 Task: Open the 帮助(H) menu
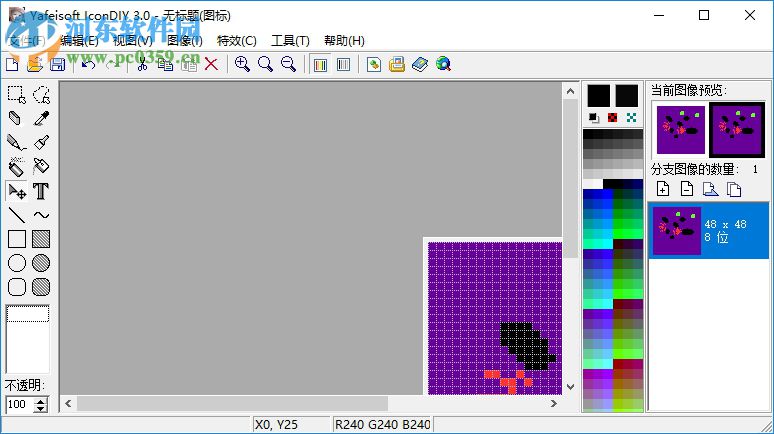pyautogui.click(x=344, y=40)
